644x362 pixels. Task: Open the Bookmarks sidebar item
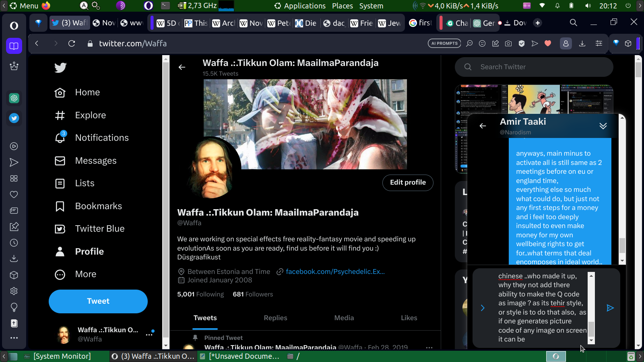pyautogui.click(x=98, y=206)
